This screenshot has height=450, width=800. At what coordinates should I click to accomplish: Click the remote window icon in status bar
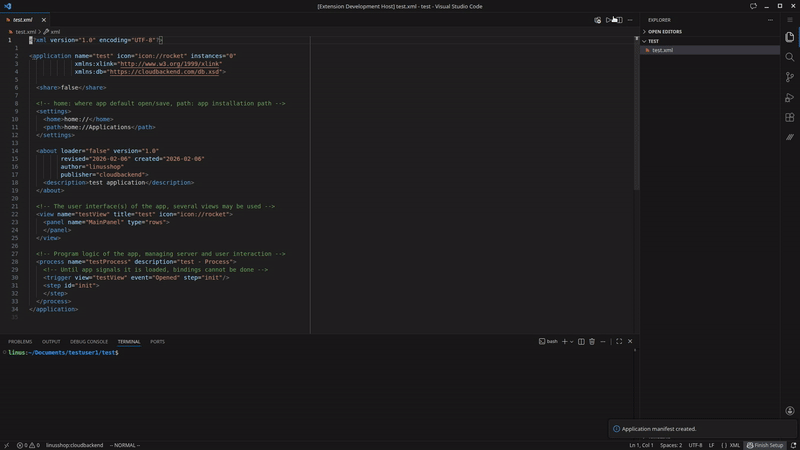click(6, 445)
